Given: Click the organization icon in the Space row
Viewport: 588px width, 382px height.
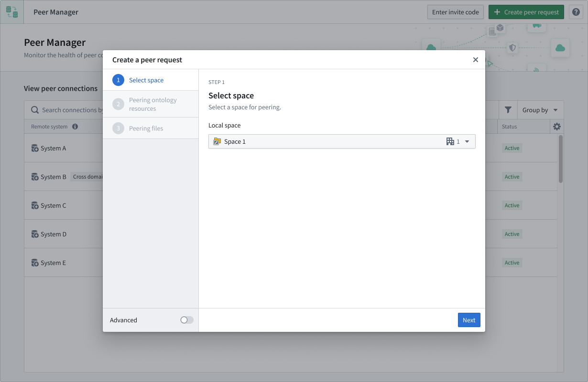Looking at the screenshot, I should (x=449, y=141).
